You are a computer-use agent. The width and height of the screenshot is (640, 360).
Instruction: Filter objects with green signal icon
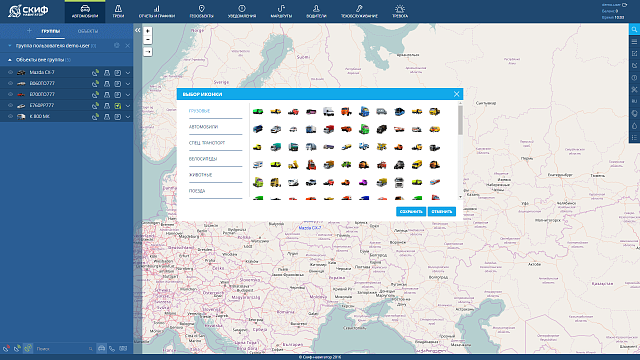17,349
